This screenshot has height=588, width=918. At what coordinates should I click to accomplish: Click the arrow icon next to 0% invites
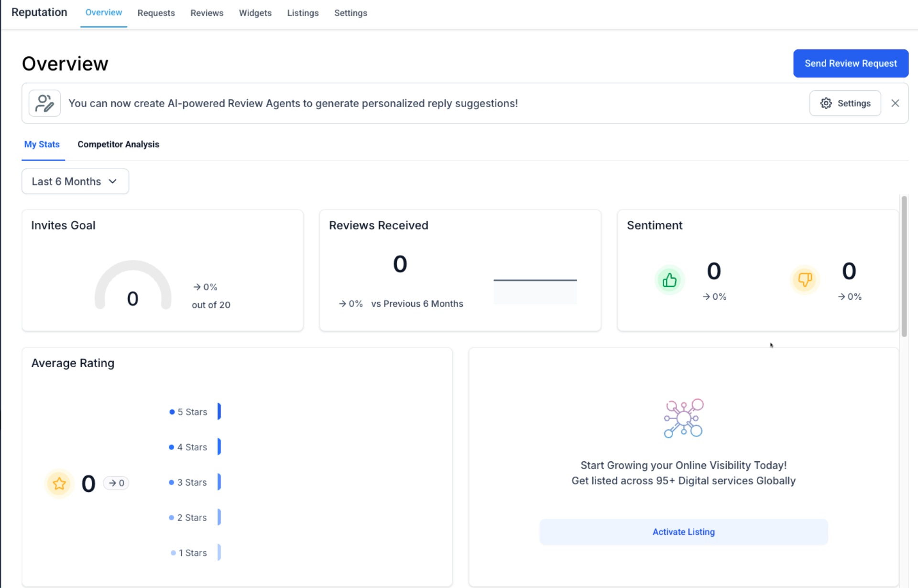pyautogui.click(x=197, y=286)
